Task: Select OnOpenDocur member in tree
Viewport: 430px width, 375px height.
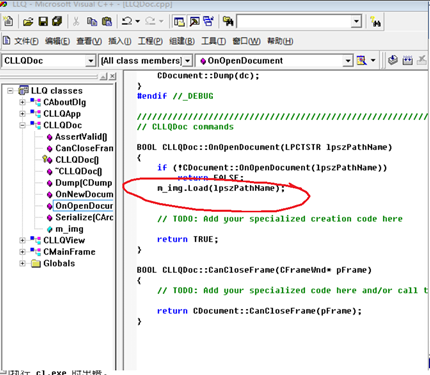Action: tap(84, 206)
